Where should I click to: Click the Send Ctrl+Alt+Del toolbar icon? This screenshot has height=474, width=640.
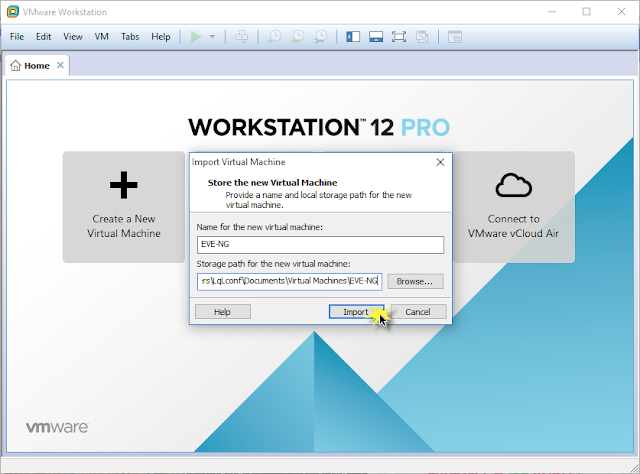click(x=242, y=37)
